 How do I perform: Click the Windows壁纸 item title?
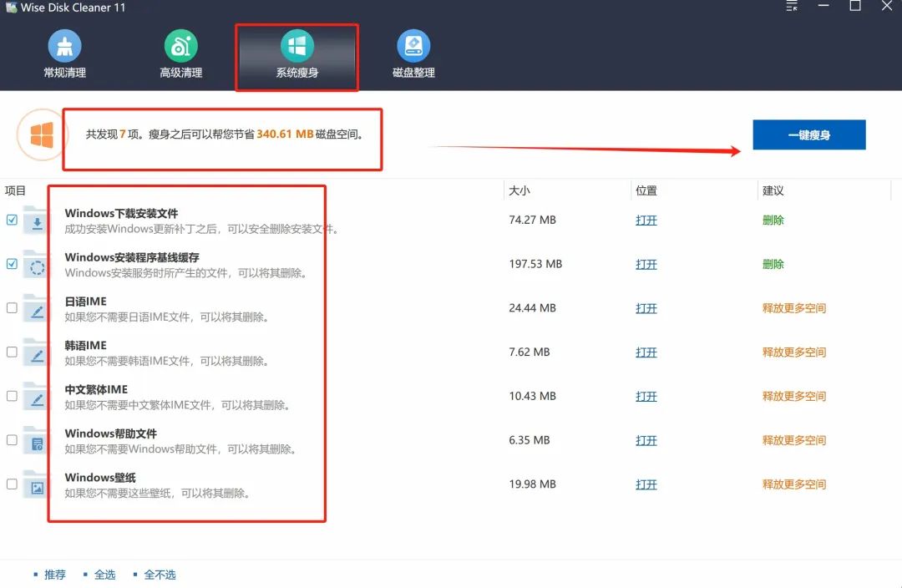point(100,478)
